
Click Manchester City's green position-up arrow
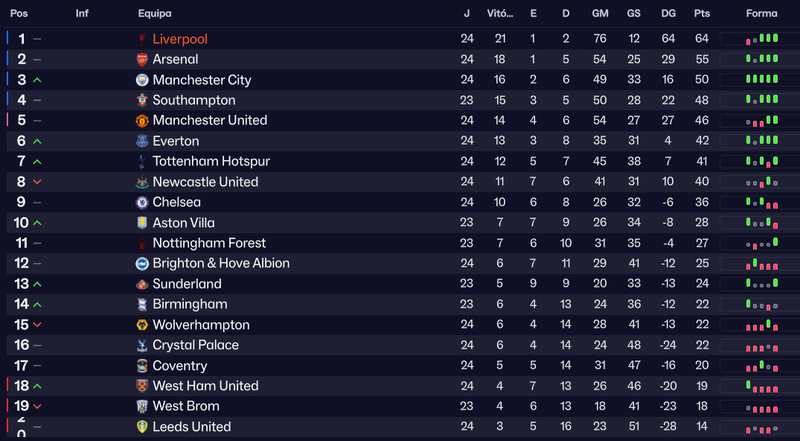pos(37,80)
